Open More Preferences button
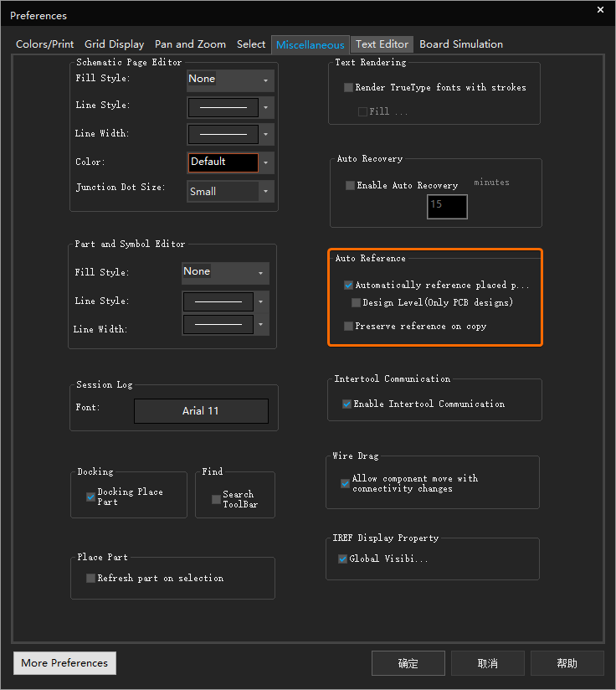Screen dimensions: 616x690 pyautogui.click(x=64, y=663)
